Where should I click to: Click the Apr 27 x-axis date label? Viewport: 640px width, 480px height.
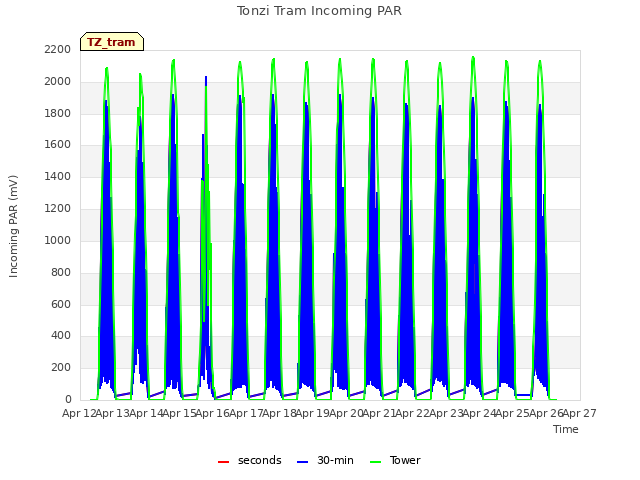[580, 413]
